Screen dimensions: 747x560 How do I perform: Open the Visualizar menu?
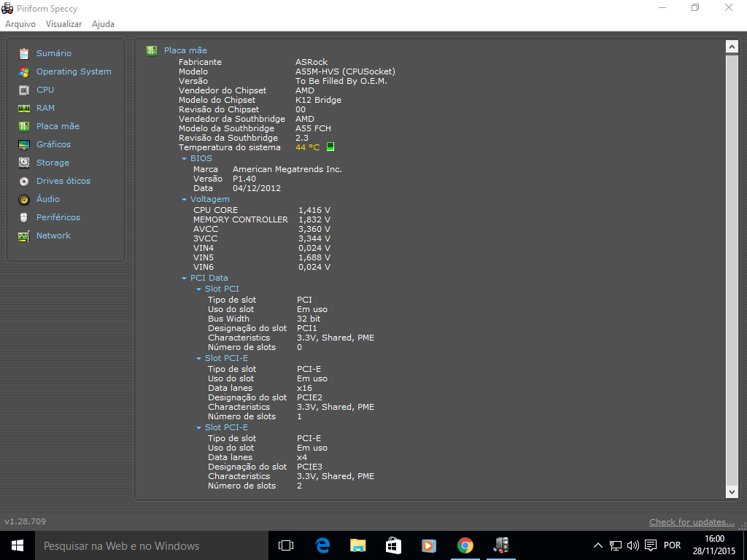click(64, 24)
